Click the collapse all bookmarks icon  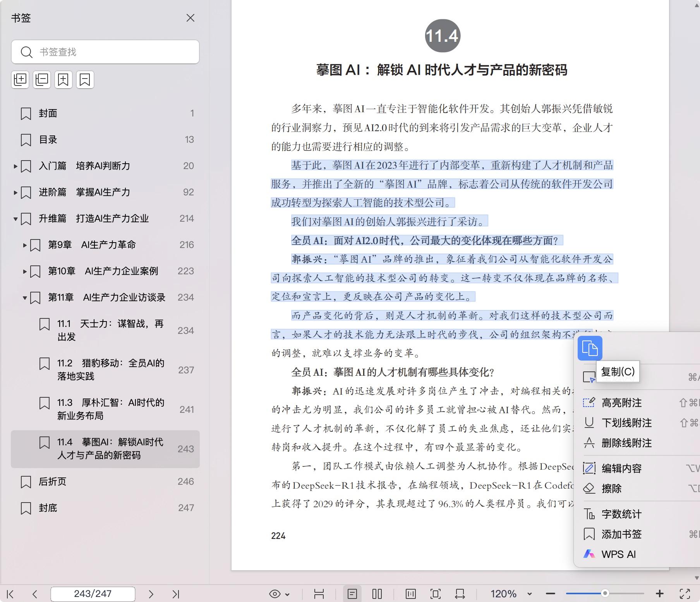click(42, 80)
